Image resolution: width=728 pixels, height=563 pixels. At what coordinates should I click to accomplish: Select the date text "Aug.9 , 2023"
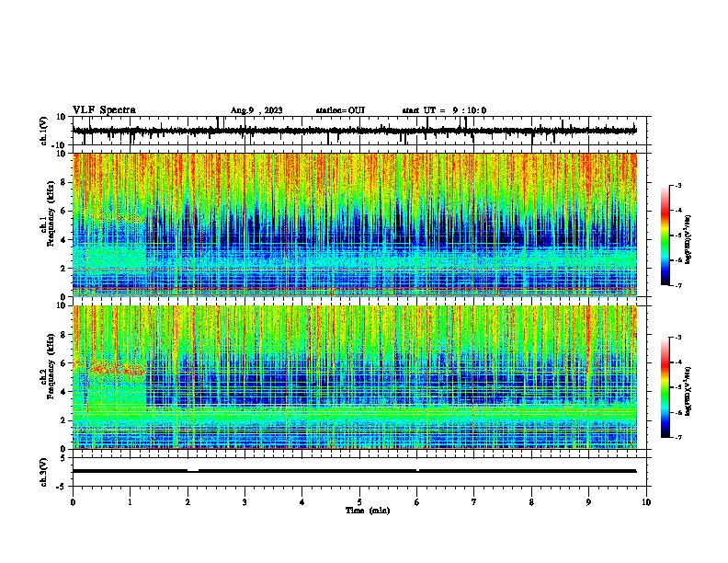(x=256, y=110)
